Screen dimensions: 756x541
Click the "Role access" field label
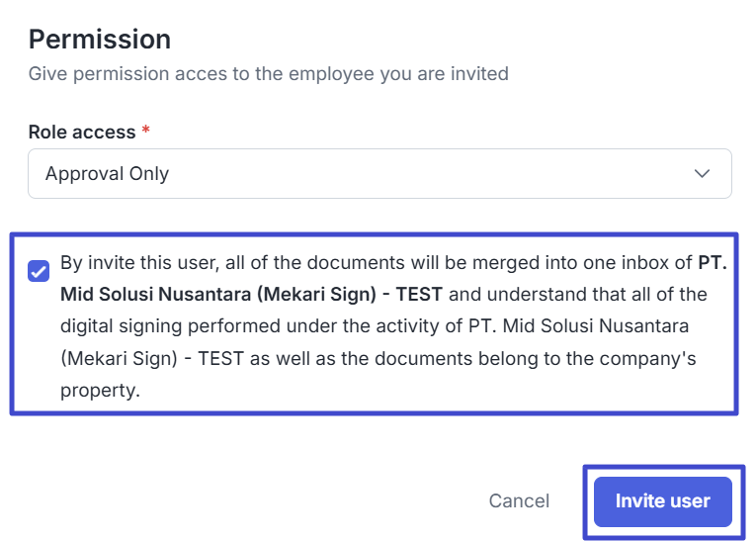click(x=82, y=132)
